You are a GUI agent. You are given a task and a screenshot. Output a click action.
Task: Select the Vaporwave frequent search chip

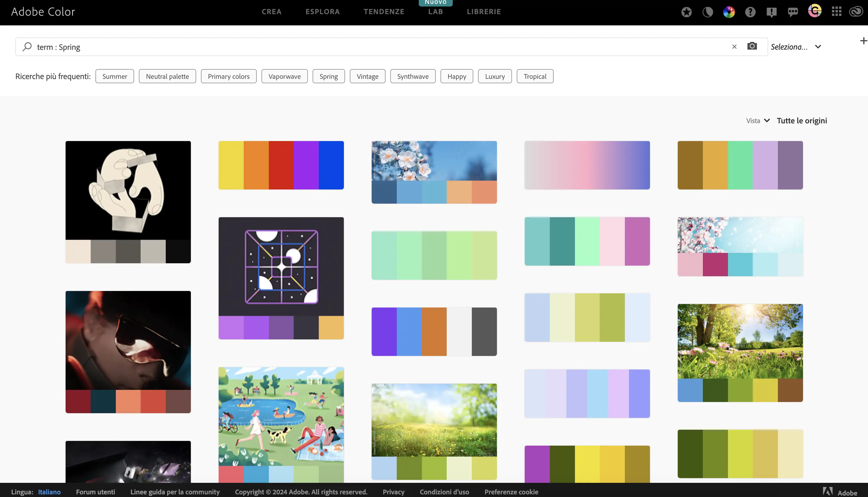tap(284, 76)
